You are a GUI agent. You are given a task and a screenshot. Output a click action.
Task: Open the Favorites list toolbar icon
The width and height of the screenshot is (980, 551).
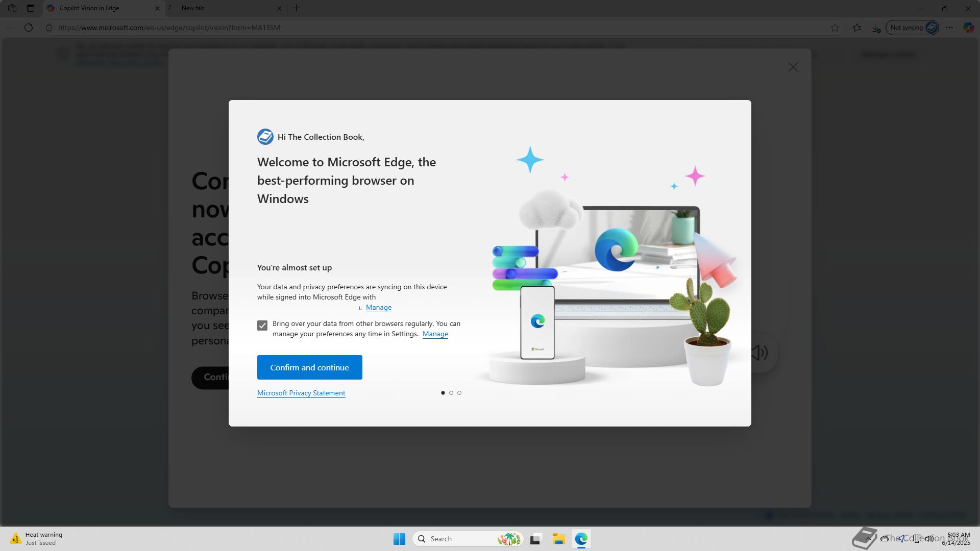point(857,28)
